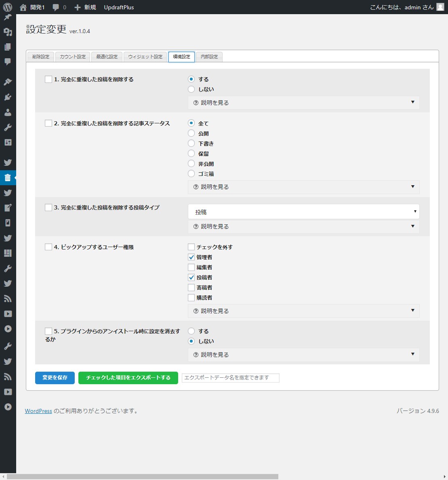Viewport: 448px width, 480px height.
Task: Click the WordPress logo in the admin bar
Action: 8,7
